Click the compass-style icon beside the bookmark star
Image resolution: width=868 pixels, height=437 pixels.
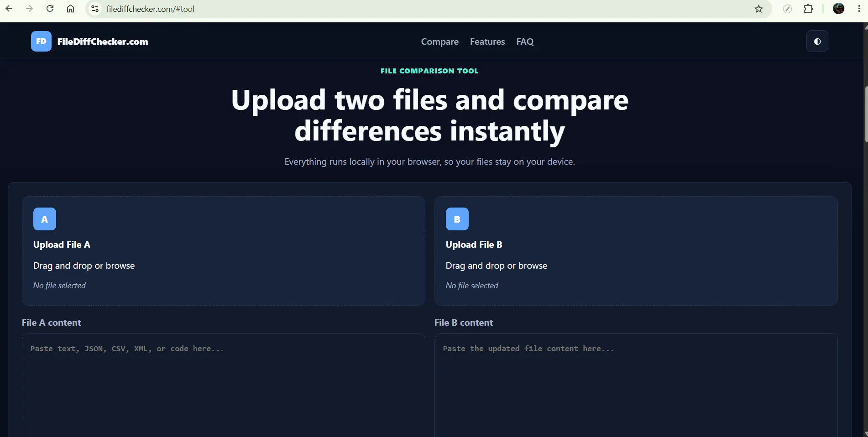click(x=787, y=9)
